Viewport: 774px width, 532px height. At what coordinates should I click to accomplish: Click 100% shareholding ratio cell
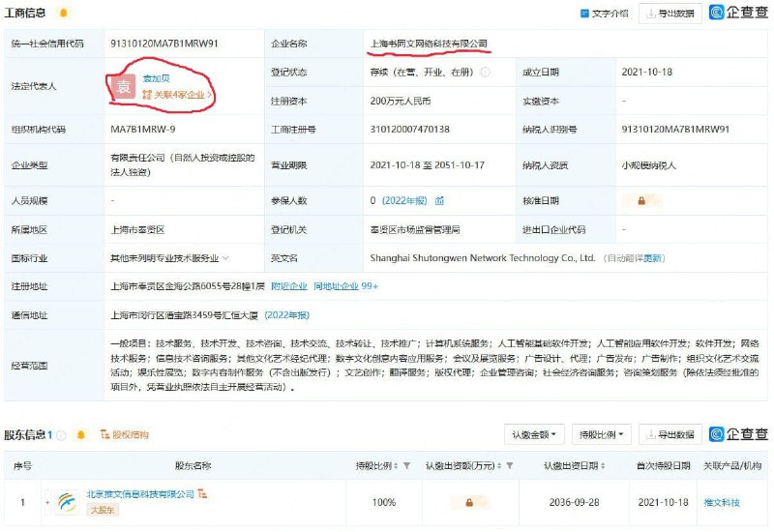(x=384, y=502)
